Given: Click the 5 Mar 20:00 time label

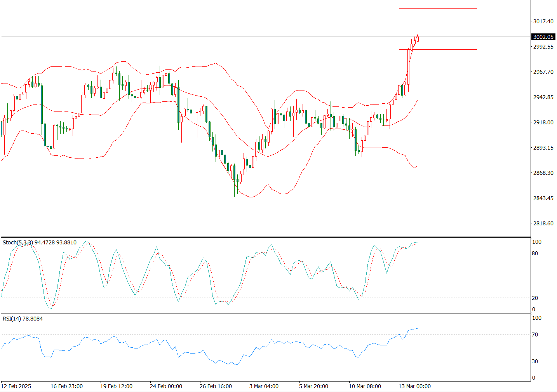Looking at the screenshot, I should (x=313, y=386).
